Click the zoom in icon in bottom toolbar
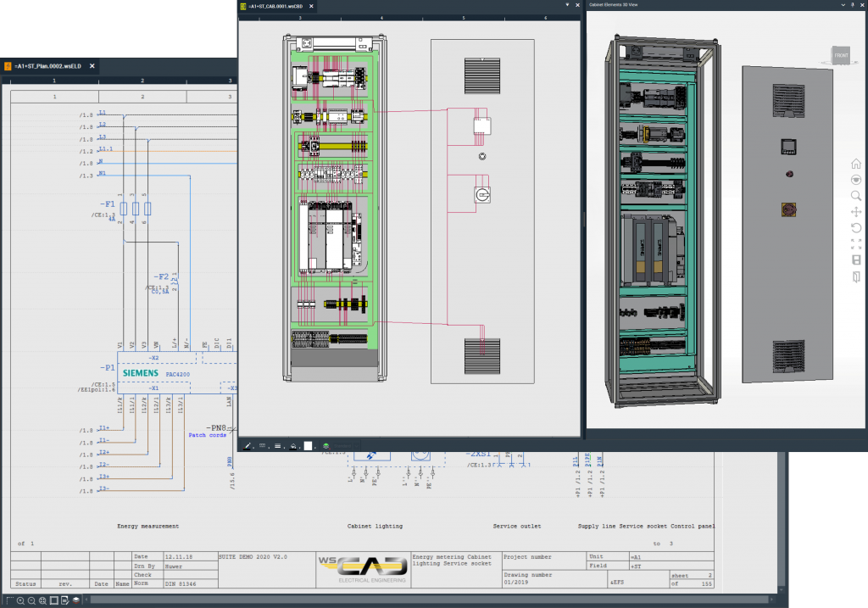Viewport: 868px width, 608px height. pos(20,600)
